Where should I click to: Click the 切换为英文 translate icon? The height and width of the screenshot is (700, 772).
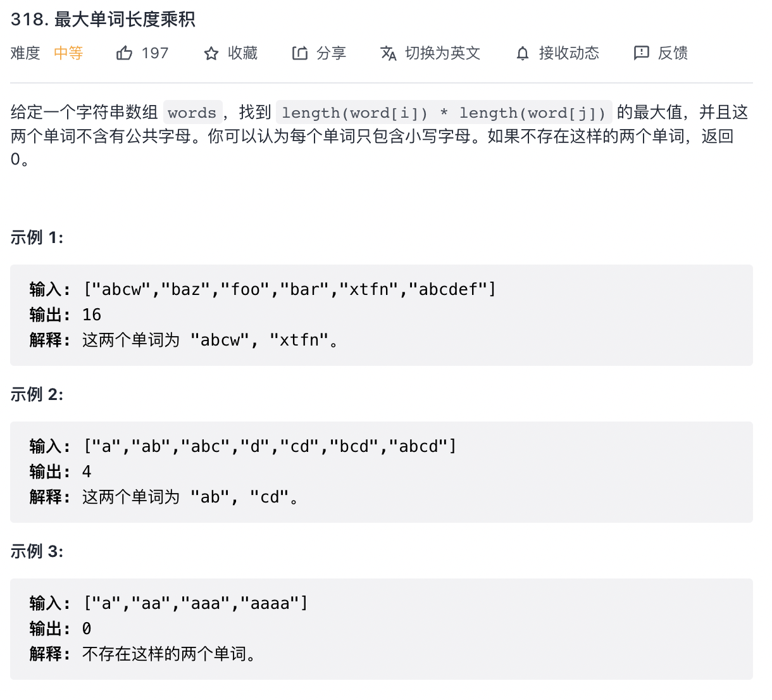[389, 53]
